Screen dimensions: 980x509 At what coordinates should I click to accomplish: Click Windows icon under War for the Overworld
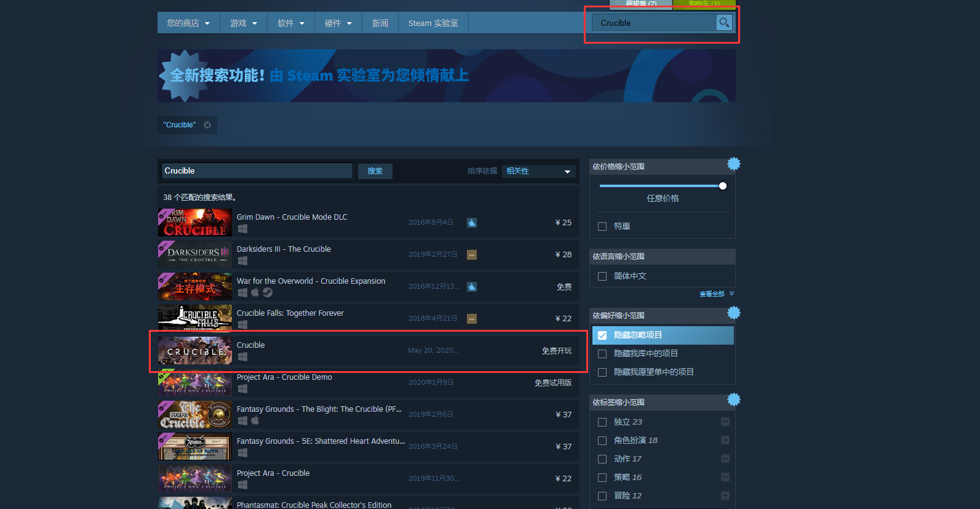tap(242, 293)
